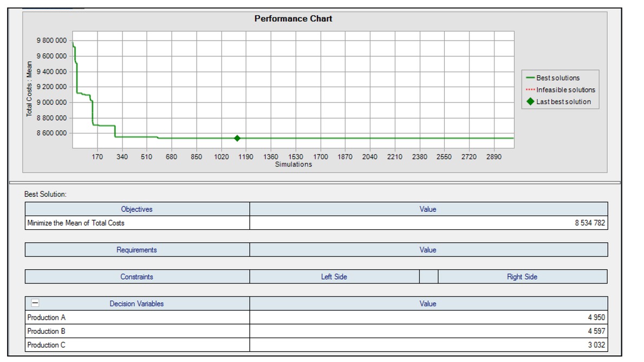Screen dimensions: 644x362
Task: Click the Production A value 4 950
Action: (x=595, y=318)
